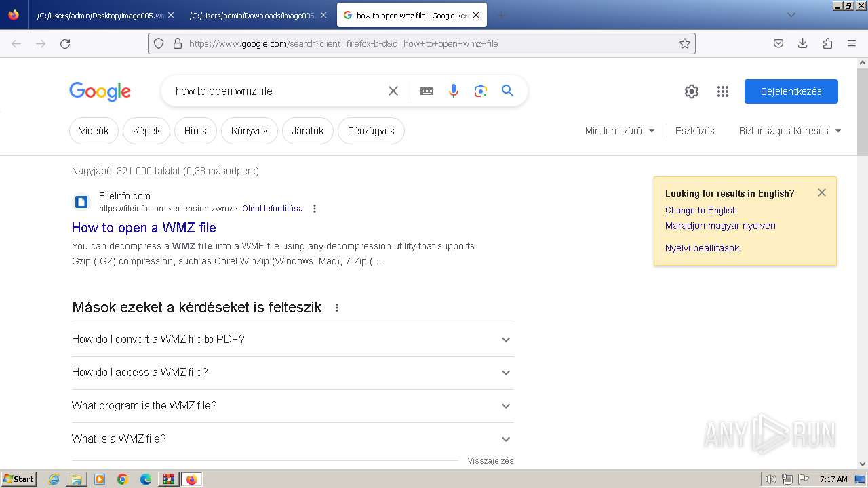Open a new Firefox tab
This screenshot has width=868, height=488.
501,15
